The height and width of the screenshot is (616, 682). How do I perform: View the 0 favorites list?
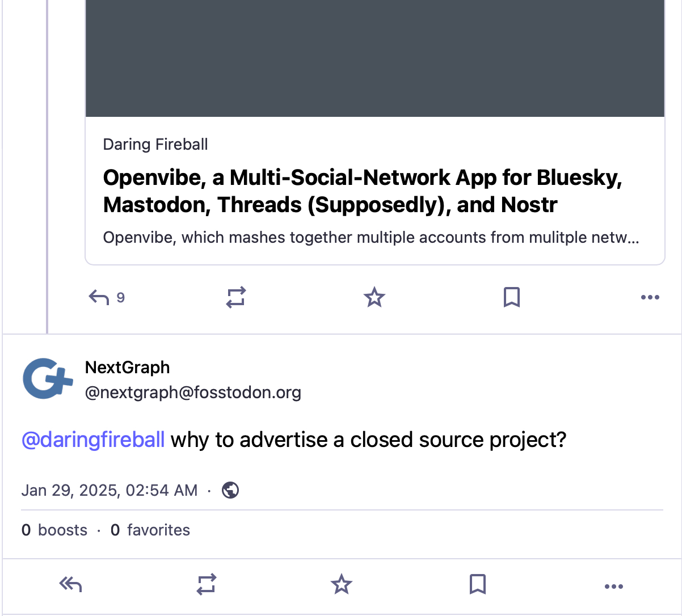point(150,530)
